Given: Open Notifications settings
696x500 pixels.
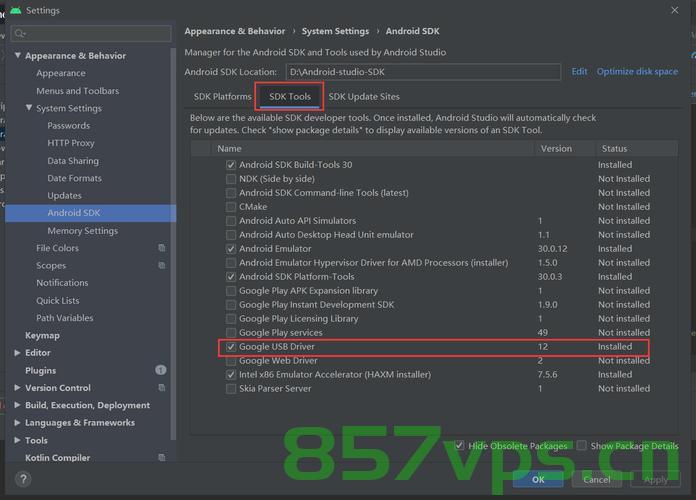Looking at the screenshot, I should (x=62, y=283).
